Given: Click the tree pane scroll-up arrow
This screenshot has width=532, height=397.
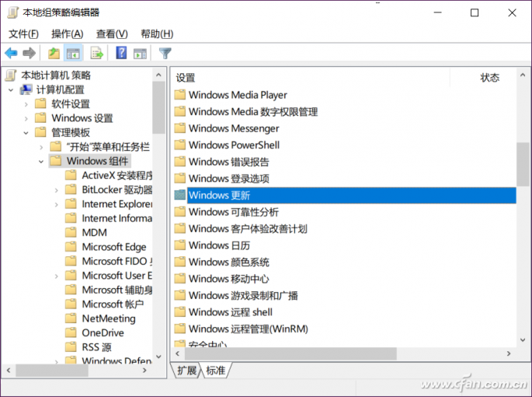Looking at the screenshot, I should pyautogui.click(x=158, y=75).
